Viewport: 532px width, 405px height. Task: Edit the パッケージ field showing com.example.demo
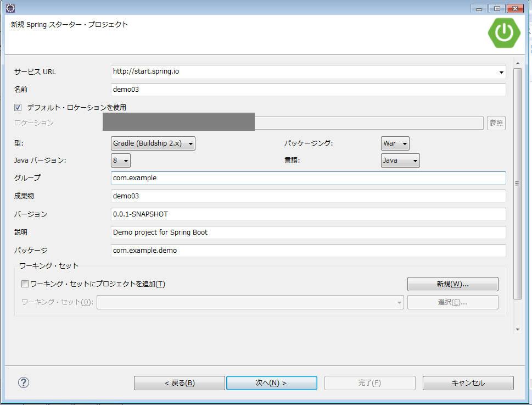[x=307, y=250]
